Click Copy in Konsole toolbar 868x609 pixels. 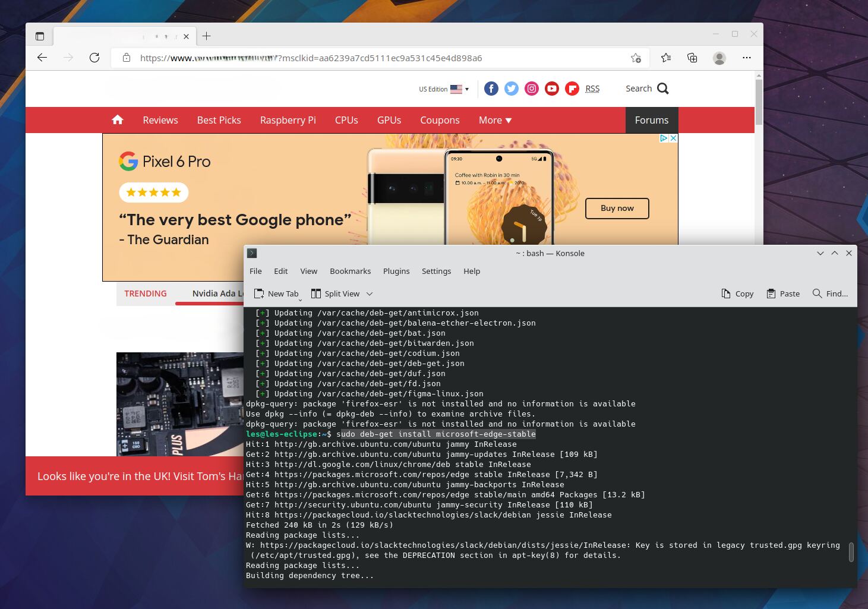point(737,294)
